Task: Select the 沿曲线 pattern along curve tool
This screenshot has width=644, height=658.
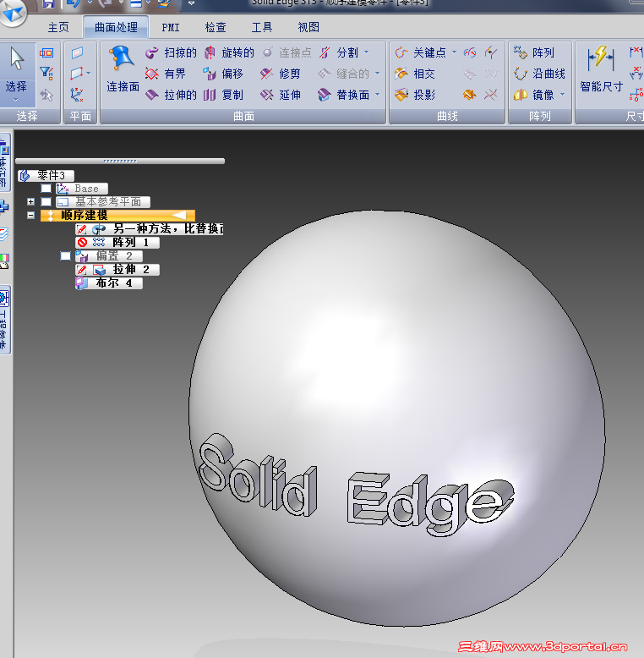Action: click(539, 74)
